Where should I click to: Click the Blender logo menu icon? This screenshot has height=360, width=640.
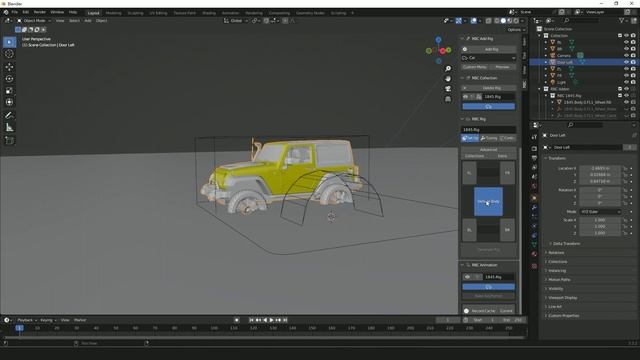[6, 13]
